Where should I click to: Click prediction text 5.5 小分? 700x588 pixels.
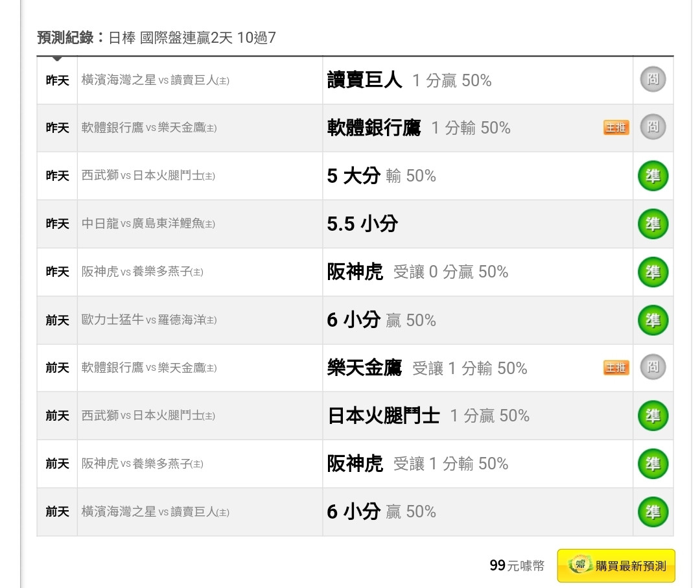tap(362, 224)
